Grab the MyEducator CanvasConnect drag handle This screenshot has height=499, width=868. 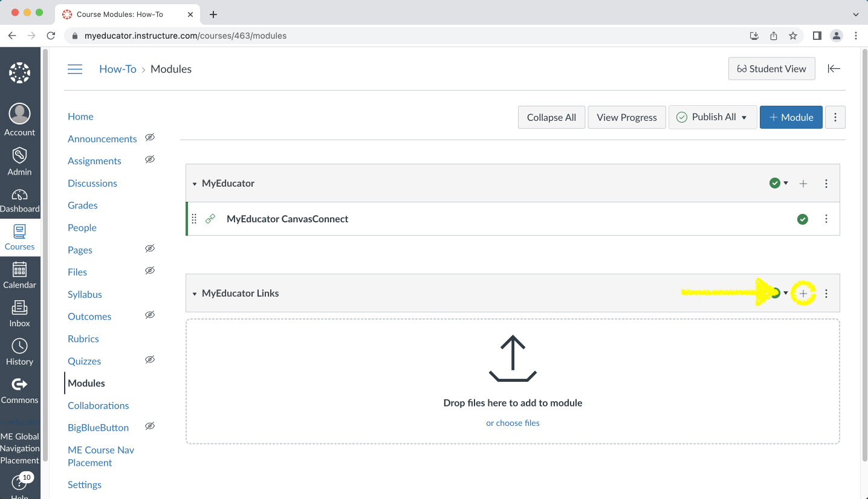(194, 219)
